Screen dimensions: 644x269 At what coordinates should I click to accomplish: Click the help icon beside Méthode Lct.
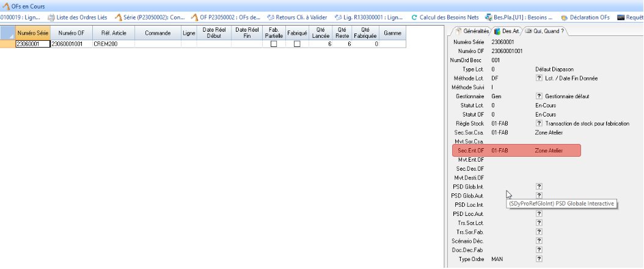[x=539, y=79]
